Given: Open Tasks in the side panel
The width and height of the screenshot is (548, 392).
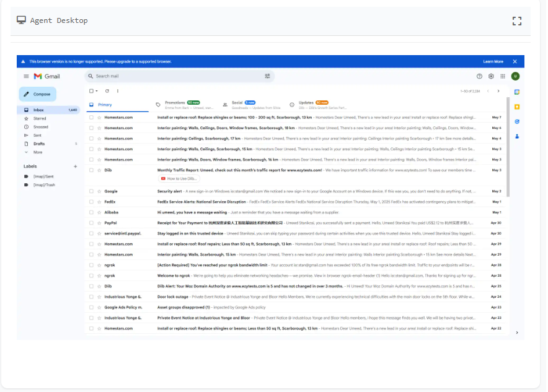Looking at the screenshot, I should tap(517, 121).
